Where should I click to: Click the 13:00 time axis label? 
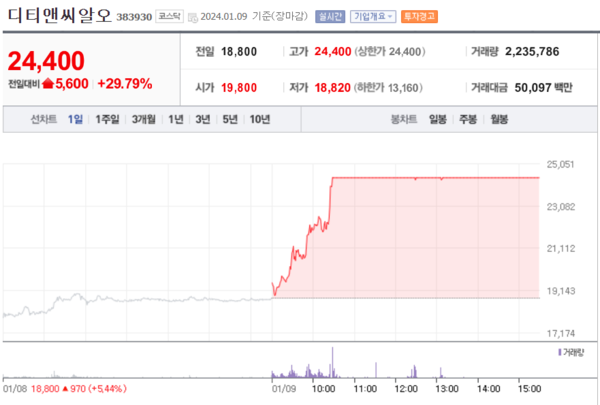(447, 389)
